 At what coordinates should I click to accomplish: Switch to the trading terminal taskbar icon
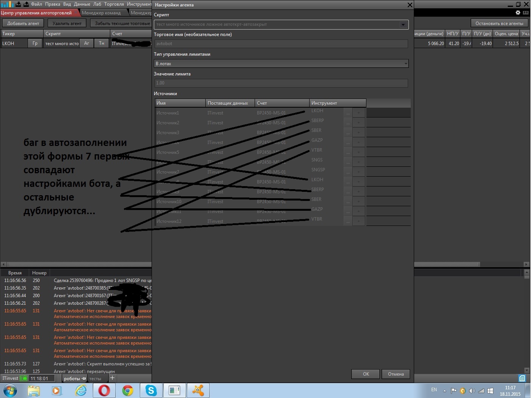(175, 390)
